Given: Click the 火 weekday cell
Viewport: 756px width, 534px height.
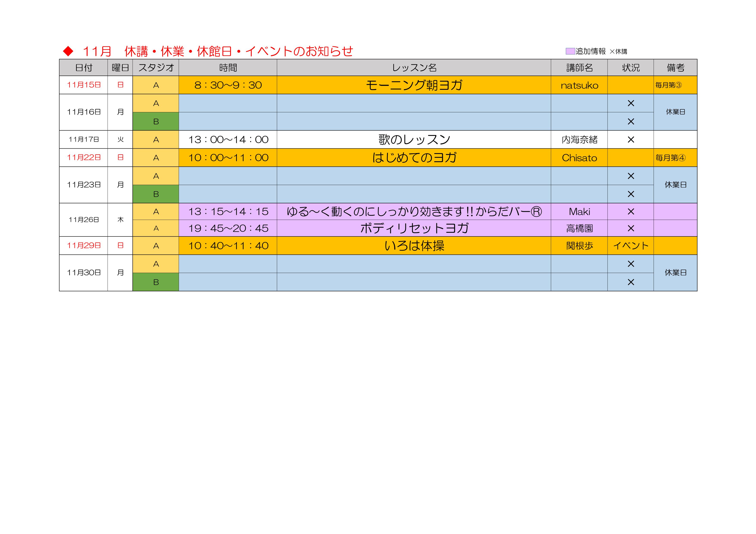Looking at the screenshot, I should [120, 140].
